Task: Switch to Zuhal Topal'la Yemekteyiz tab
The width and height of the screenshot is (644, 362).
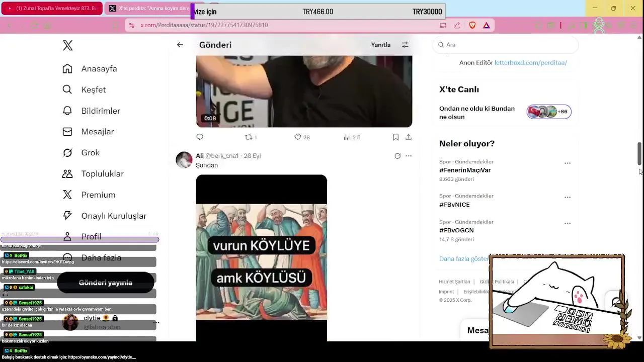Action: [x=51, y=9]
